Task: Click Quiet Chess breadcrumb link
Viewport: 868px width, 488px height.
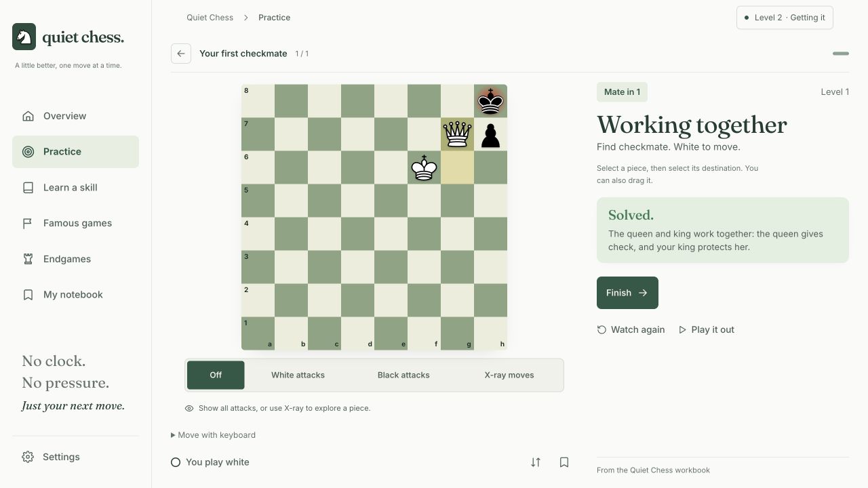Action: pos(210,18)
